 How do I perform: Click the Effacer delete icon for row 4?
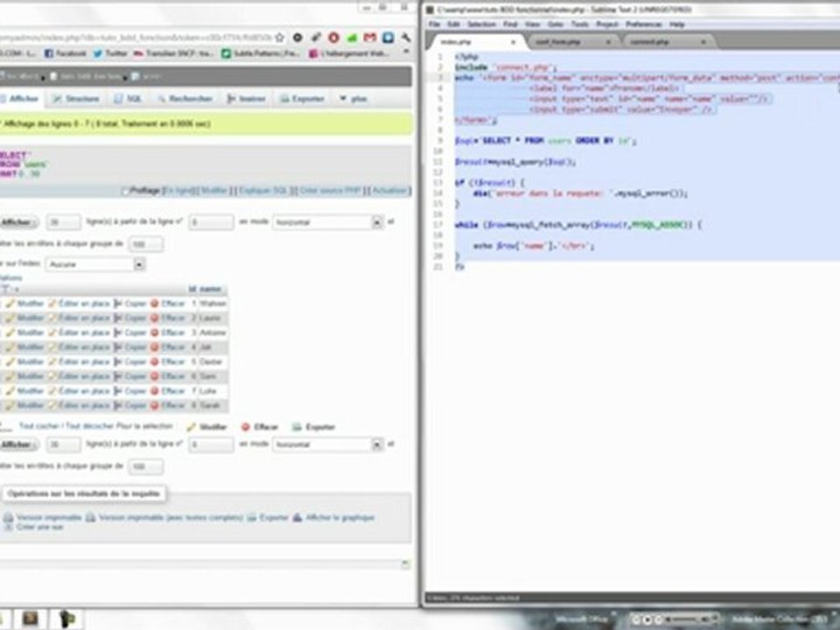point(154,347)
